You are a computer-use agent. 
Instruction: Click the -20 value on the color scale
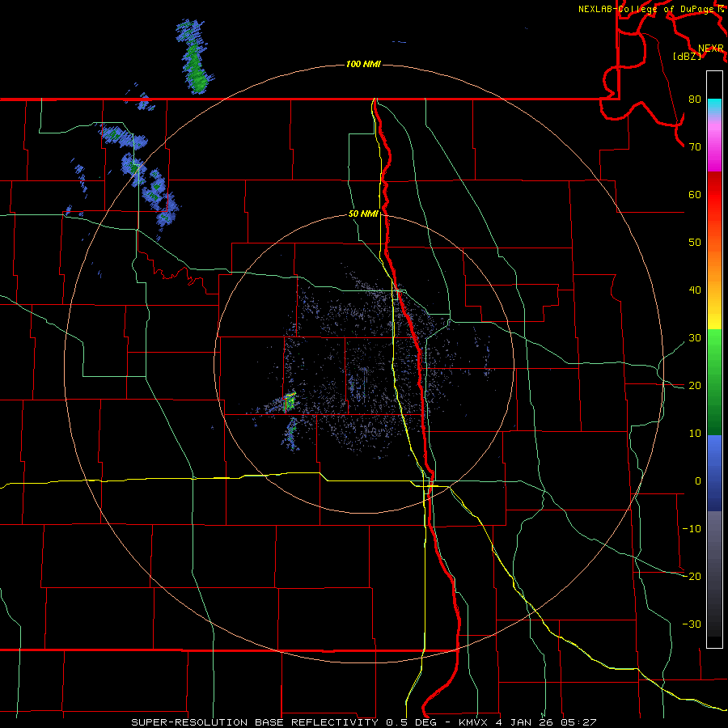click(692, 577)
